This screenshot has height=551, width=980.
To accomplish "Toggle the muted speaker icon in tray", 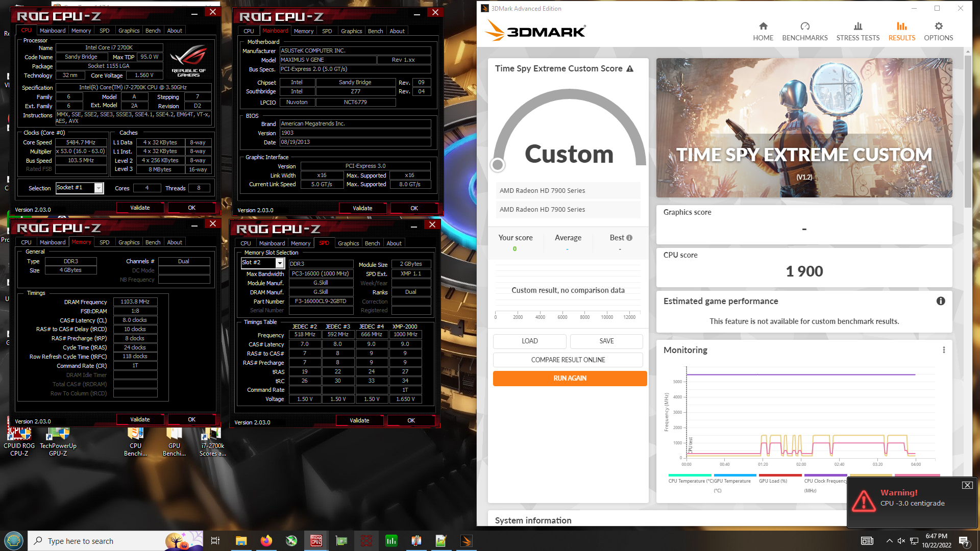I will coord(901,541).
